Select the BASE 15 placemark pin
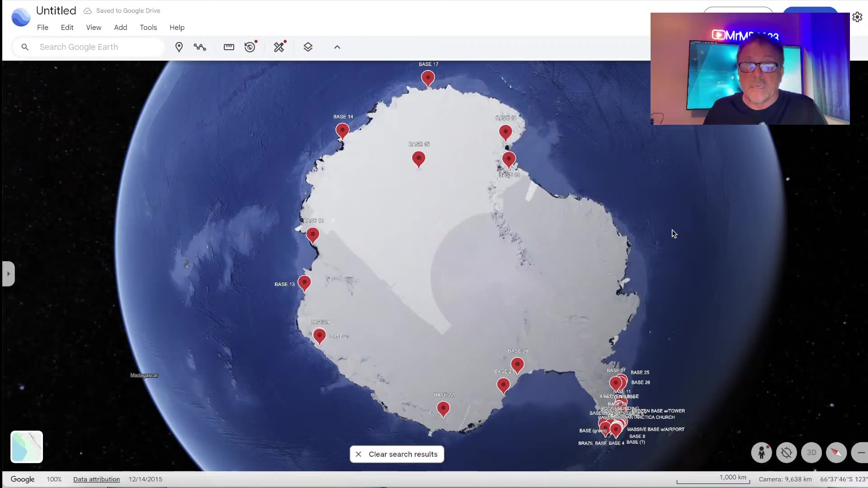The width and height of the screenshot is (868, 488). click(x=419, y=160)
